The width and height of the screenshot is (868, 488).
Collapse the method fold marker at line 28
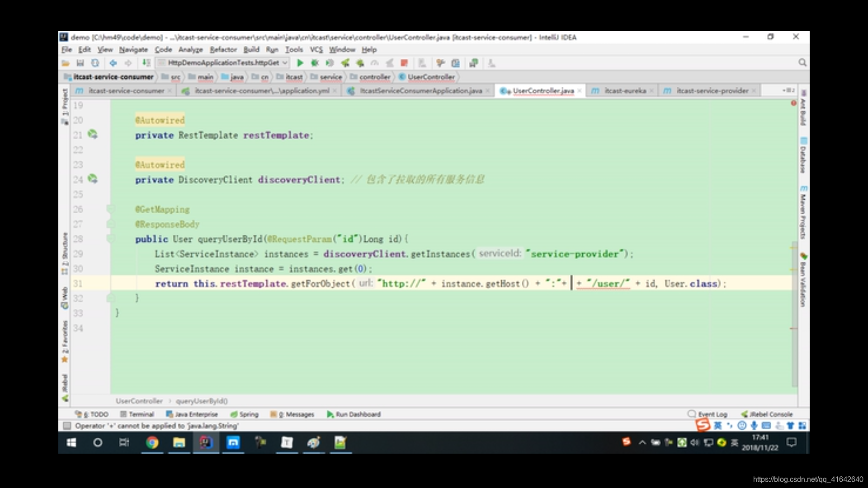point(110,239)
